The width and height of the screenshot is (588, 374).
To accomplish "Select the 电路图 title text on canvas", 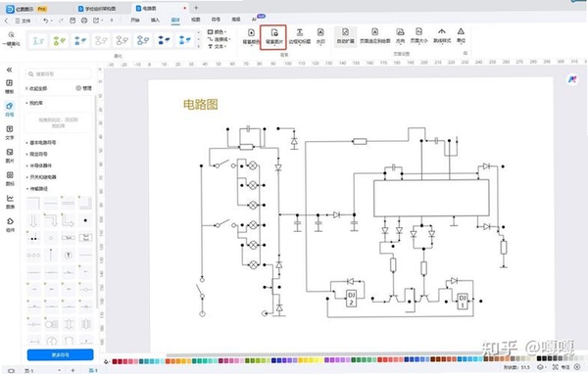I will pos(201,105).
